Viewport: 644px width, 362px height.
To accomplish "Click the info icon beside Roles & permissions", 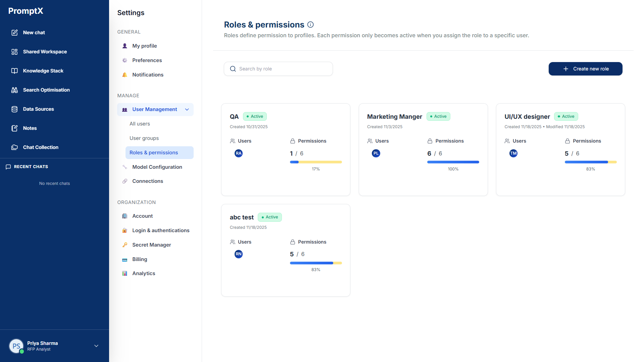I will coord(310,24).
